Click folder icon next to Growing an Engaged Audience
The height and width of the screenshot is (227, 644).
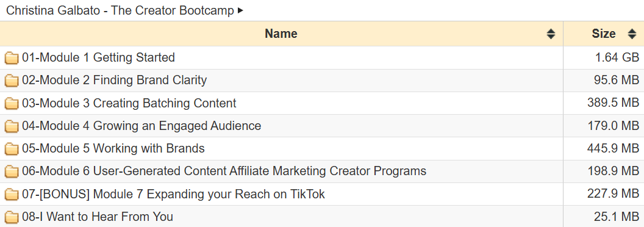[12, 126]
